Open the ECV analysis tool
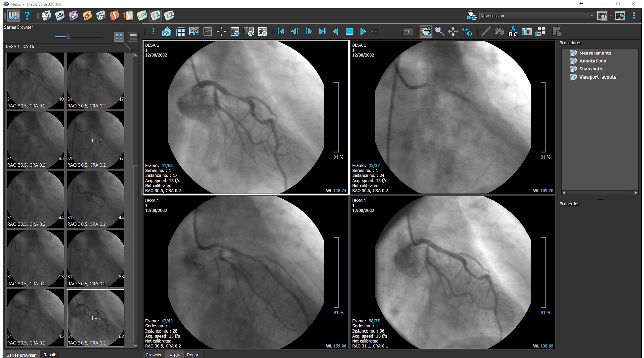This screenshot has height=358, width=644. (142, 15)
